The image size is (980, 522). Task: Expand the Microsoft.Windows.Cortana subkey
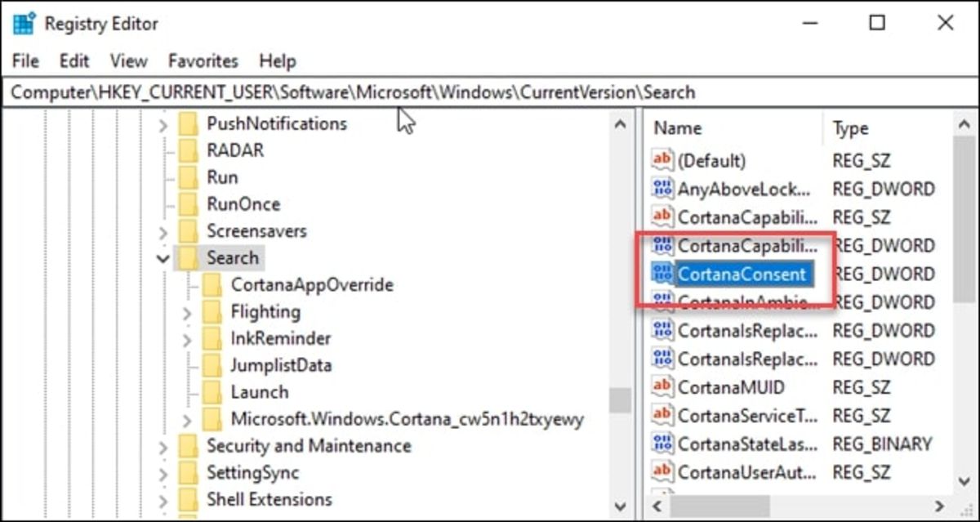(187, 421)
